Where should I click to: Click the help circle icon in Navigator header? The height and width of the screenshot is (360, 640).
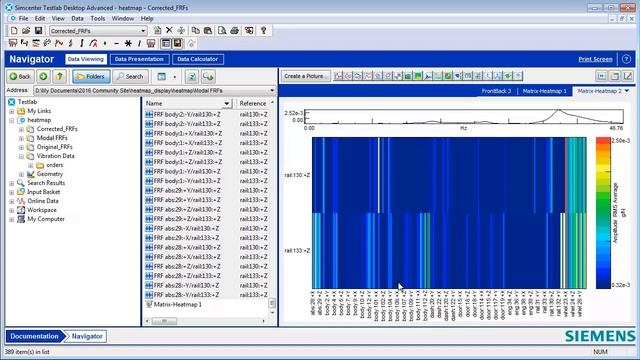(x=626, y=59)
